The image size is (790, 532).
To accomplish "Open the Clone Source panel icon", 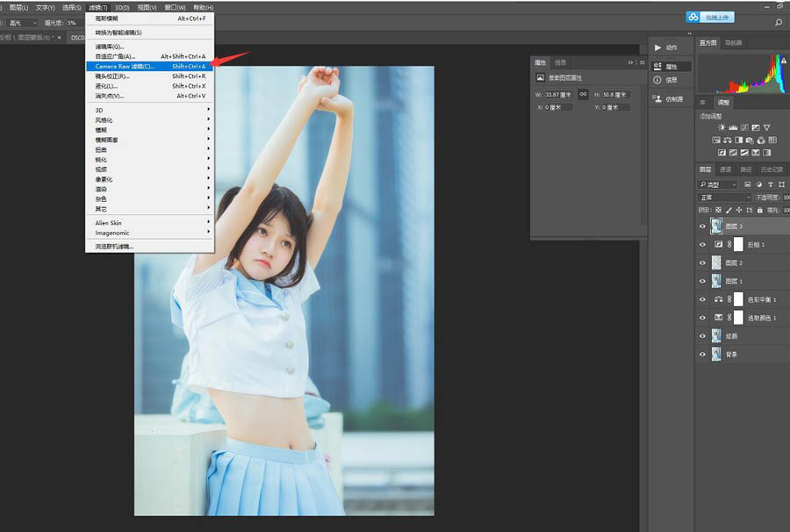I will [x=658, y=99].
